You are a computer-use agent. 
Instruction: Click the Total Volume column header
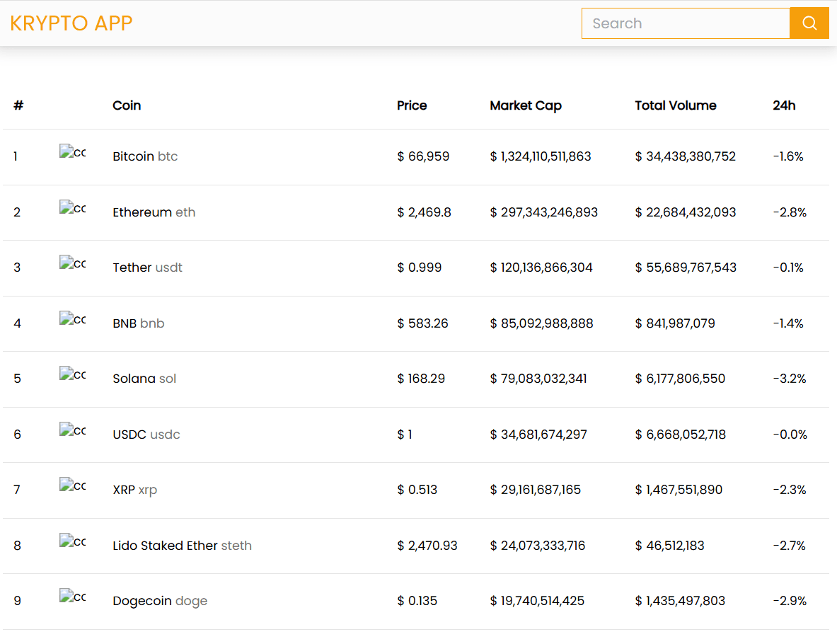(x=675, y=105)
